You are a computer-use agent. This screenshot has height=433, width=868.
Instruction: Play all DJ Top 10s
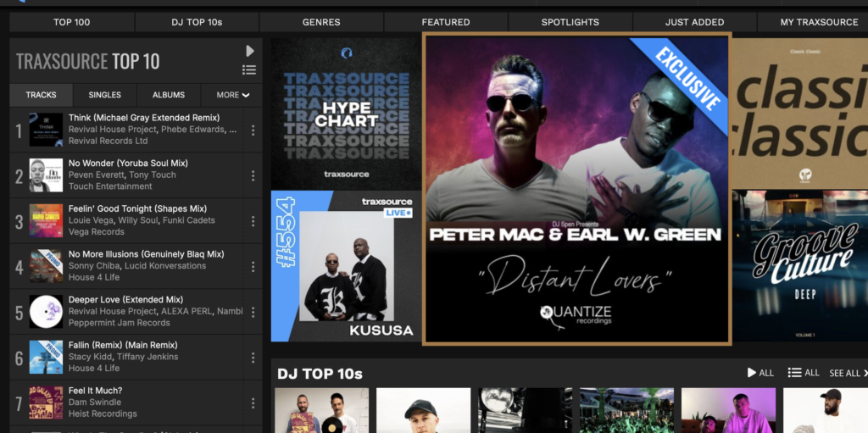[759, 373]
